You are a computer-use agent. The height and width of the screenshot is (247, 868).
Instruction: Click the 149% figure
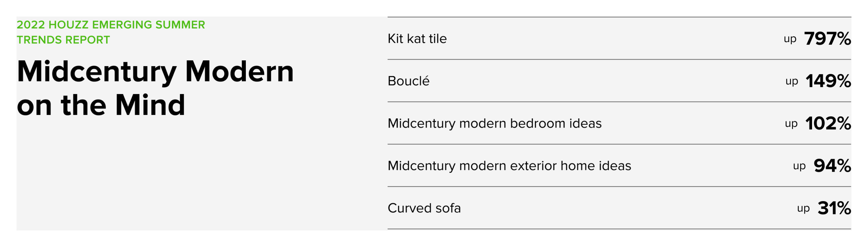(829, 81)
